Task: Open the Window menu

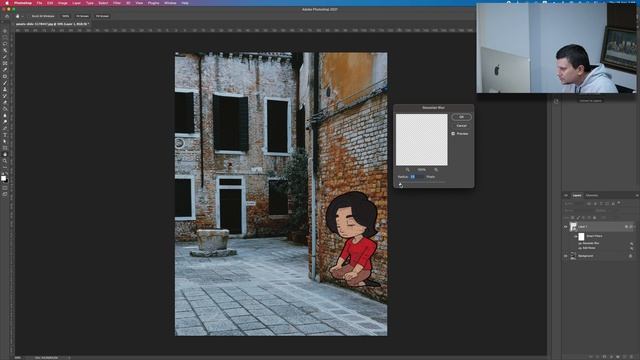Action: (x=170, y=3)
